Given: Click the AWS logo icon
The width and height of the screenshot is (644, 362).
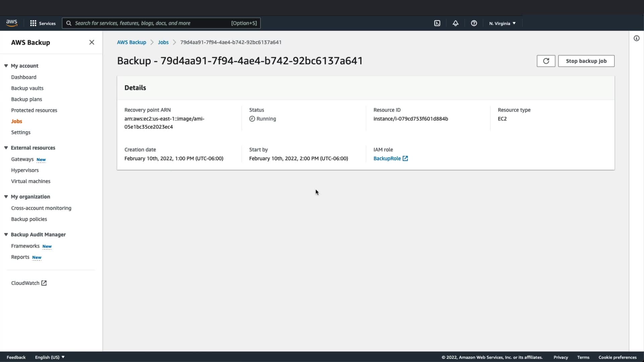Looking at the screenshot, I should click(x=12, y=23).
